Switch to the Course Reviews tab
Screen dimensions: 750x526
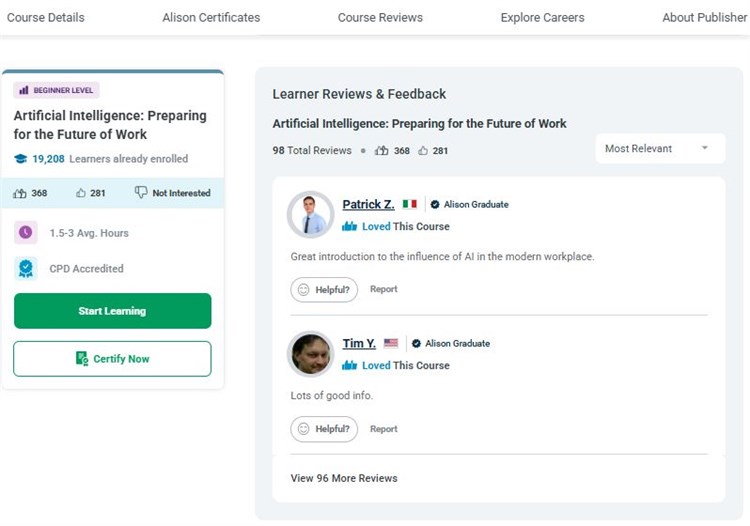[380, 18]
